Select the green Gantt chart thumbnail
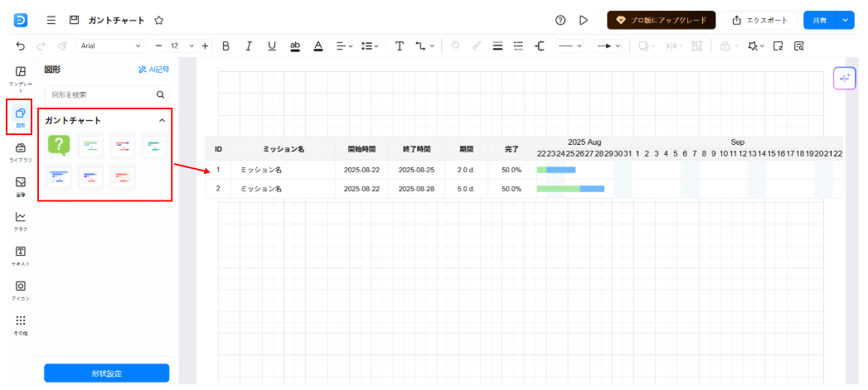This screenshot has width=868, height=390. coord(90,146)
